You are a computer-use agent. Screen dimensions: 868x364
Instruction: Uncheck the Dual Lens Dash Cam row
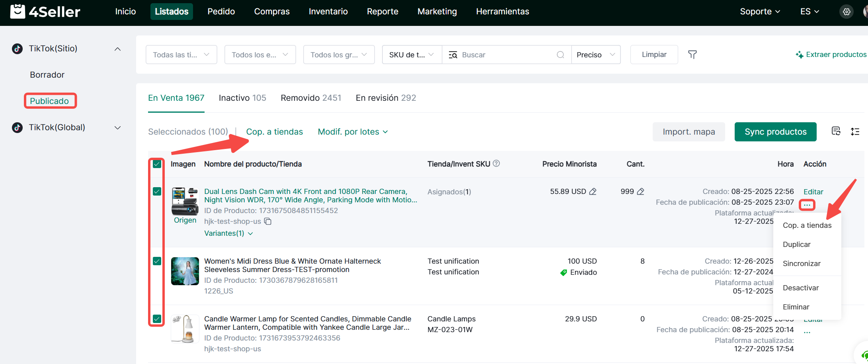tap(157, 192)
